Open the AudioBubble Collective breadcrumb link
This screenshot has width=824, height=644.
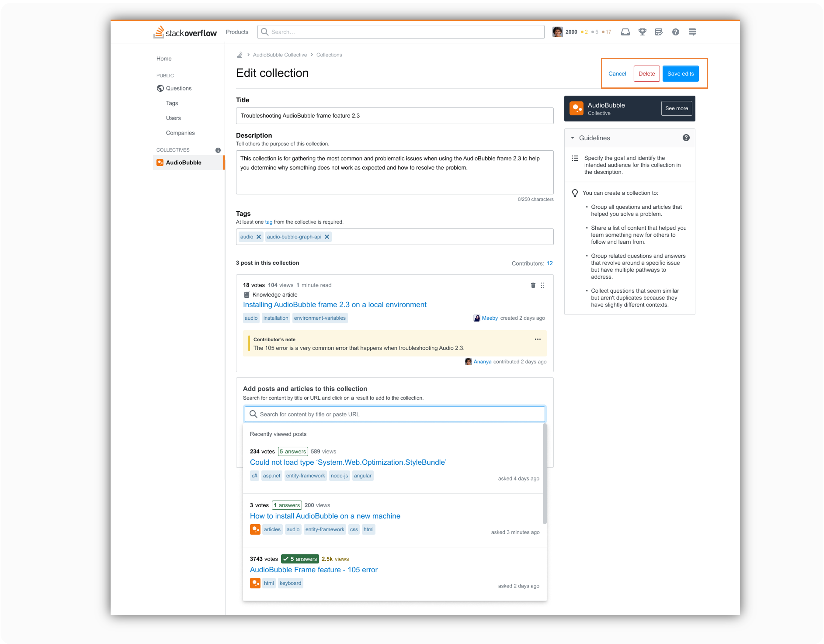point(280,55)
